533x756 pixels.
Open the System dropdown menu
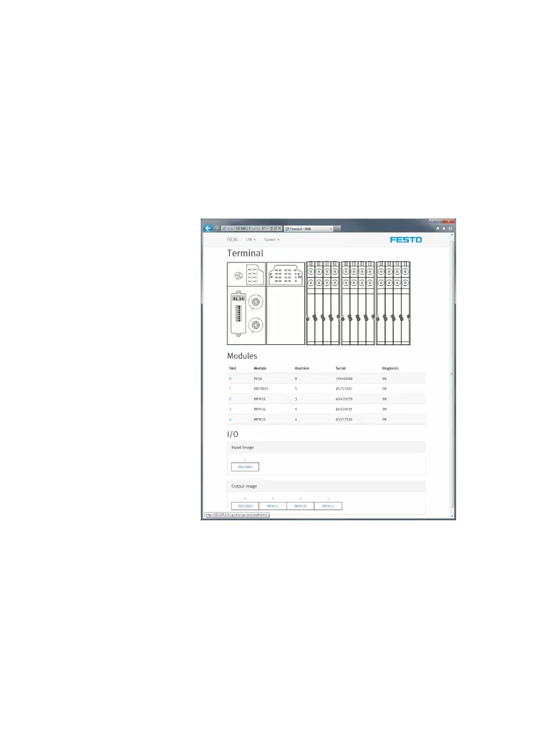click(271, 240)
